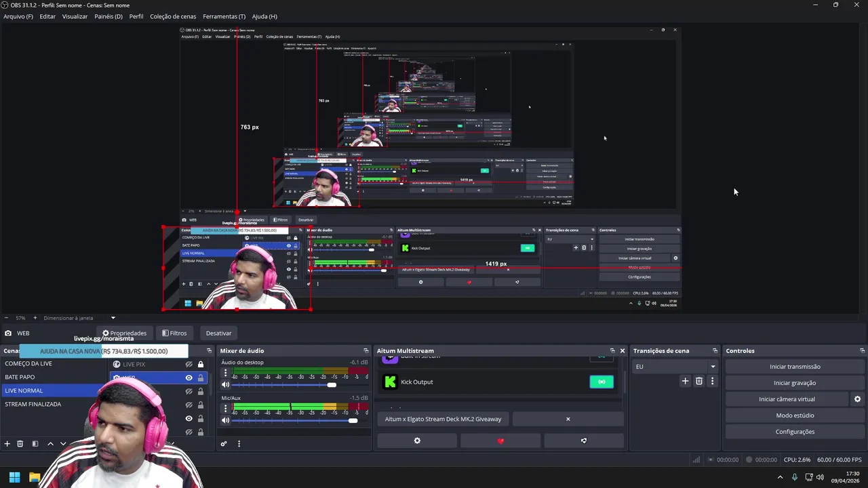Screen dimensions: 868x488
Task: Close the Aitum Multistream dock
Action: coord(622,350)
